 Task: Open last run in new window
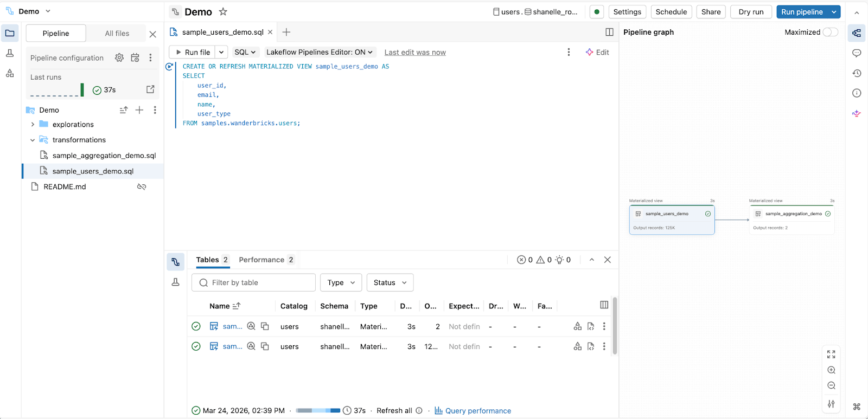(x=150, y=89)
